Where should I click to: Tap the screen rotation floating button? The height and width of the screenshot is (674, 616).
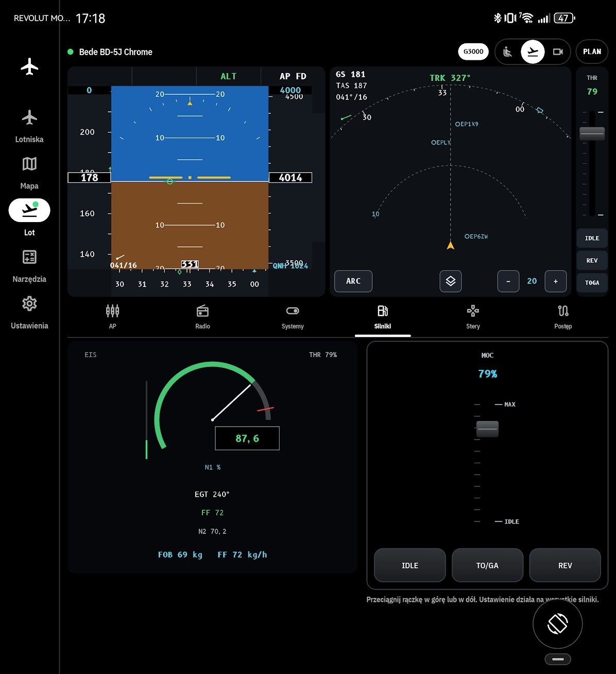tap(558, 624)
